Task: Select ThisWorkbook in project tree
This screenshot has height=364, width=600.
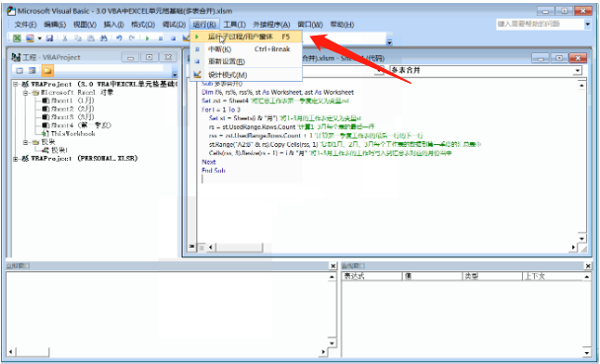Action: [x=68, y=134]
